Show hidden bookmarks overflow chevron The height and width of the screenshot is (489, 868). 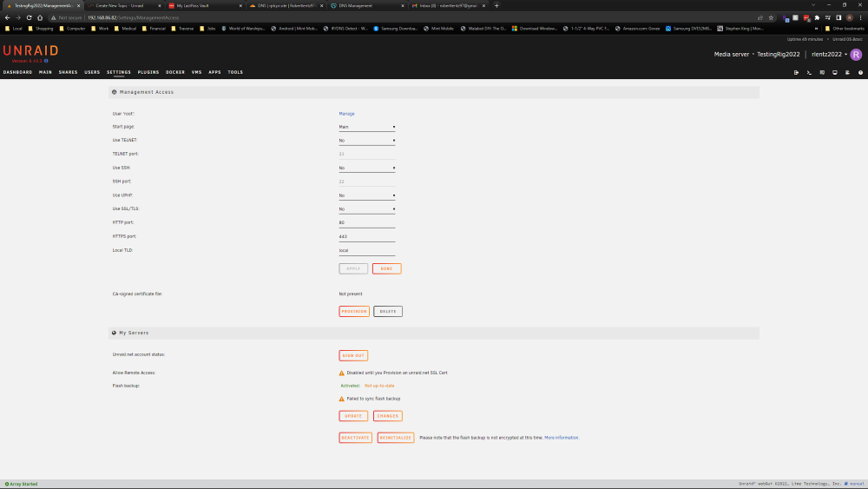click(x=816, y=29)
